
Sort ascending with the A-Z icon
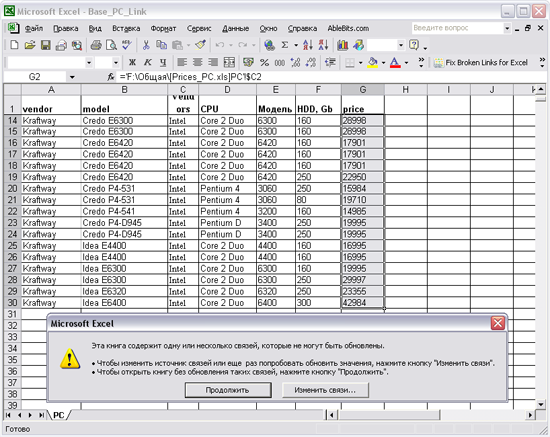(x=308, y=45)
